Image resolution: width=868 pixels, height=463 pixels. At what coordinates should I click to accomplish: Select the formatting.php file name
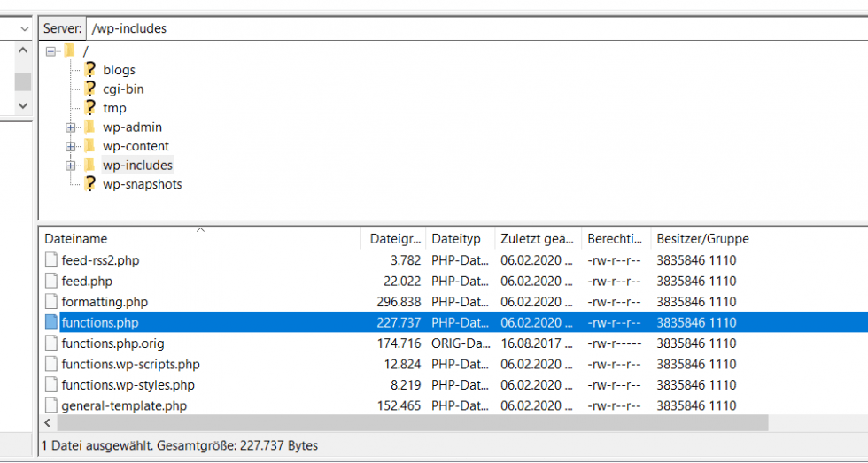click(105, 302)
